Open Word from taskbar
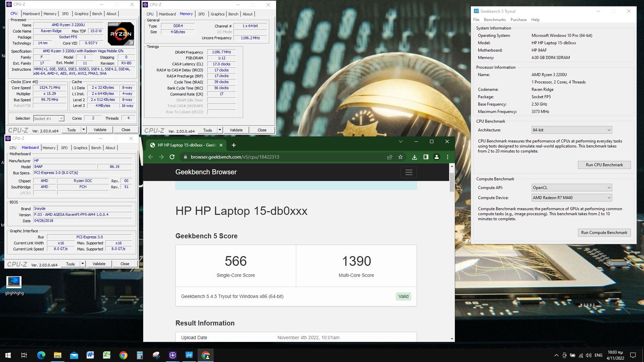The width and height of the screenshot is (644, 362). (90, 355)
